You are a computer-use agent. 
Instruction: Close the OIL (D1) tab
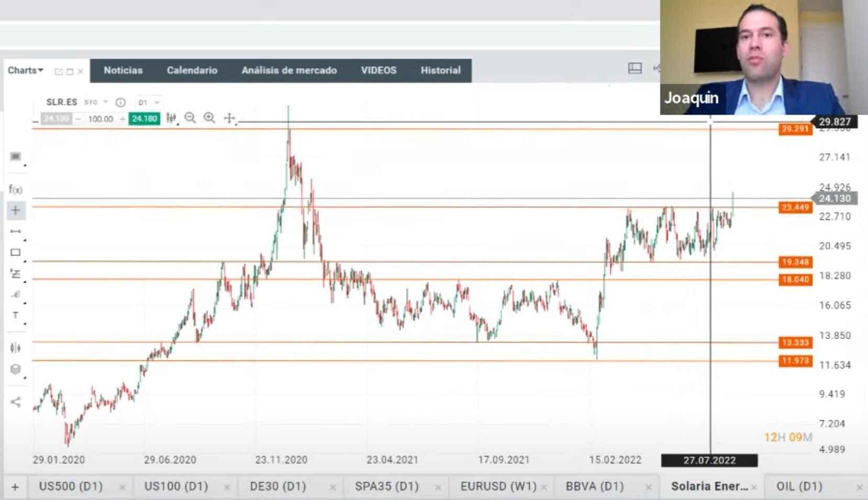pyautogui.click(x=860, y=487)
